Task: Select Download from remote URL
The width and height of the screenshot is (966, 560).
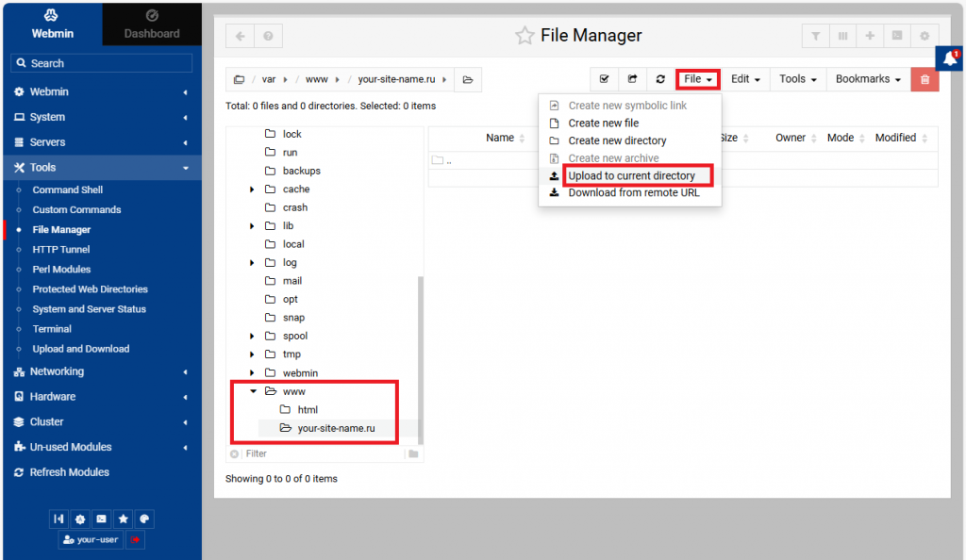Action: pyautogui.click(x=634, y=193)
